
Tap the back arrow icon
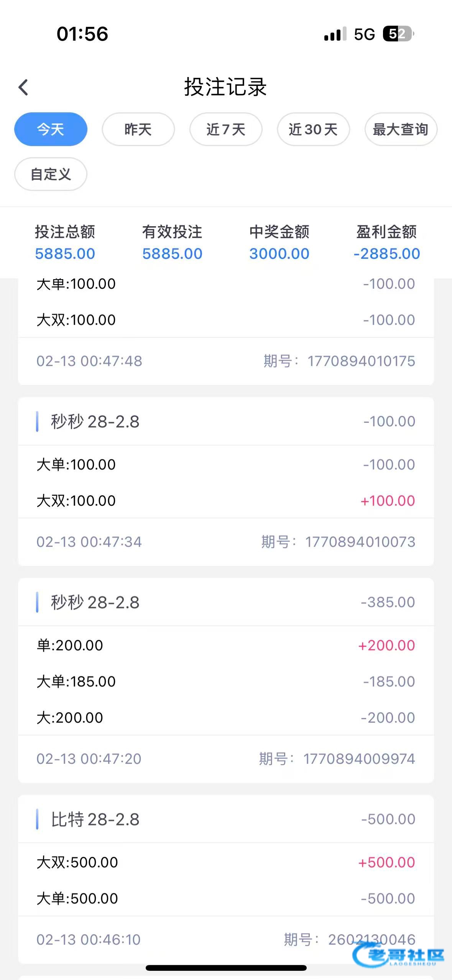pos(23,87)
